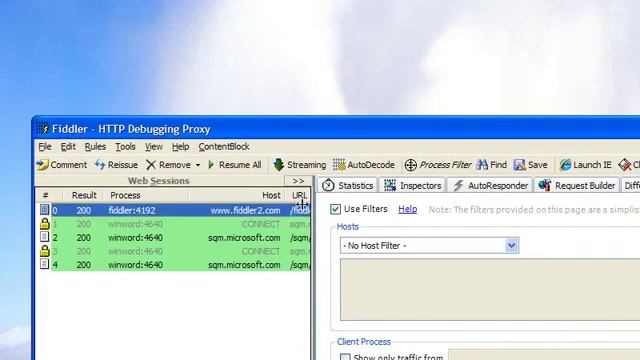This screenshot has height=360, width=640.
Task: Select session 4 sqm.microsoft.com row
Action: coord(173,264)
